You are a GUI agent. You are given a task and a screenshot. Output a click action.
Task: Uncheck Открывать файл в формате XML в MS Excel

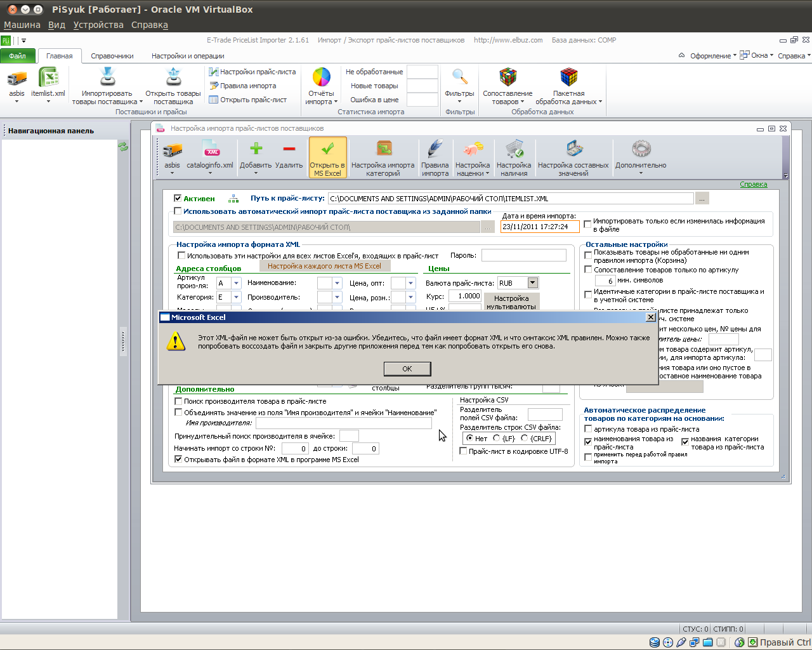178,459
